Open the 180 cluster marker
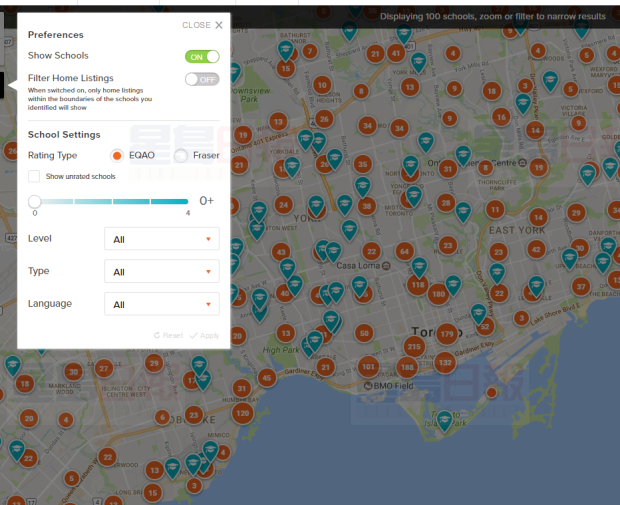Viewport: 620px width, 505px height. click(438, 294)
